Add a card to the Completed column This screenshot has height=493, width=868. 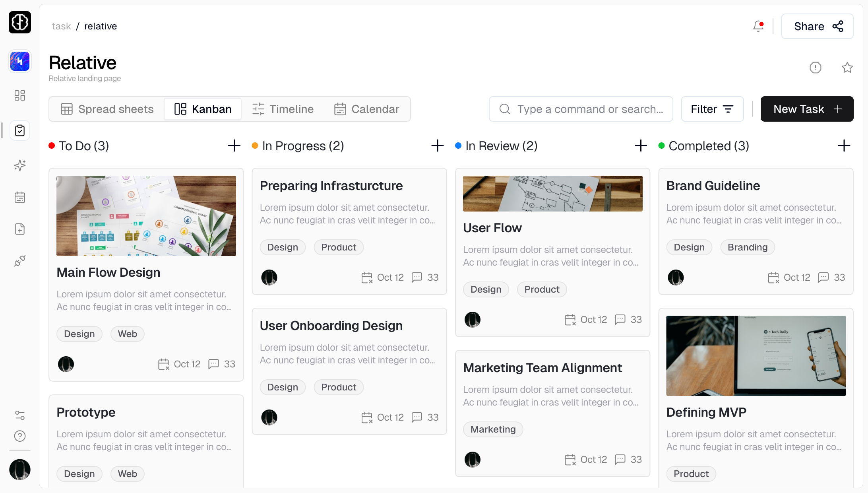click(844, 146)
